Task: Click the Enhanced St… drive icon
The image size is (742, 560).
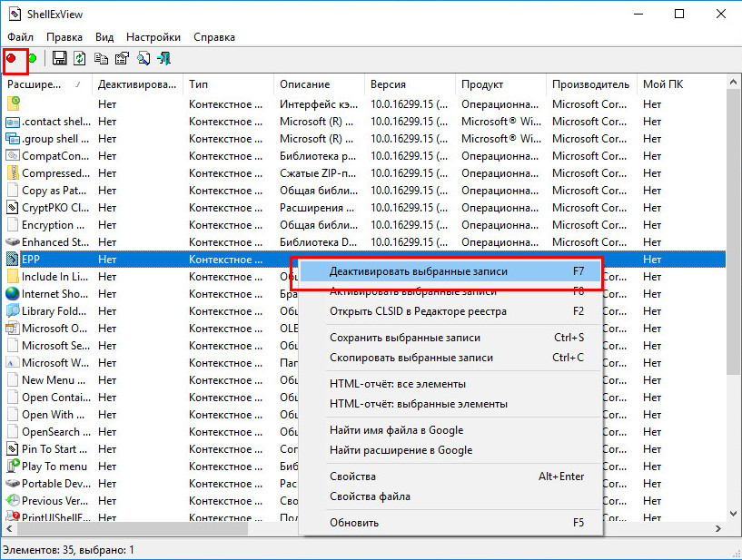Action: (13, 242)
